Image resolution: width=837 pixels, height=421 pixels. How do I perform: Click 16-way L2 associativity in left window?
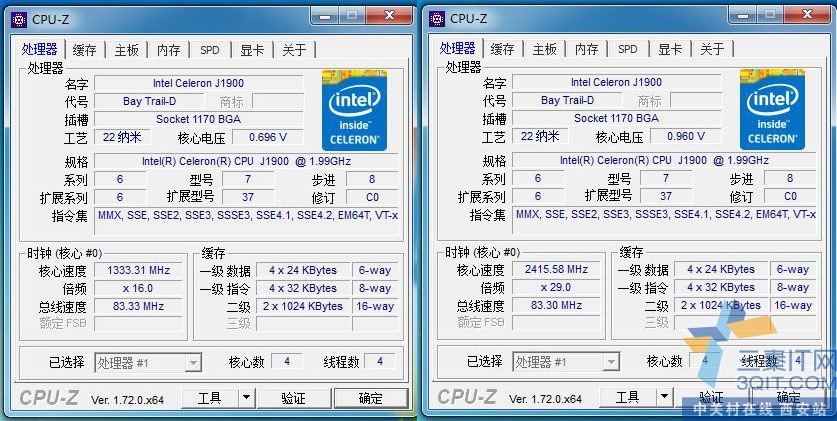pos(375,307)
